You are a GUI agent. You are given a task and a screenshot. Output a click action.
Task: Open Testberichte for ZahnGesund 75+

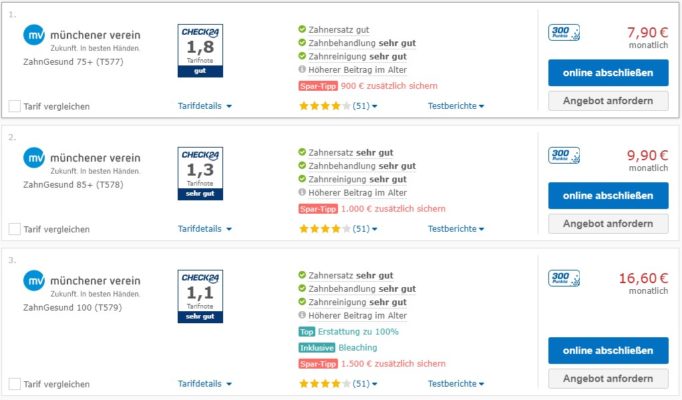pyautogui.click(x=456, y=106)
